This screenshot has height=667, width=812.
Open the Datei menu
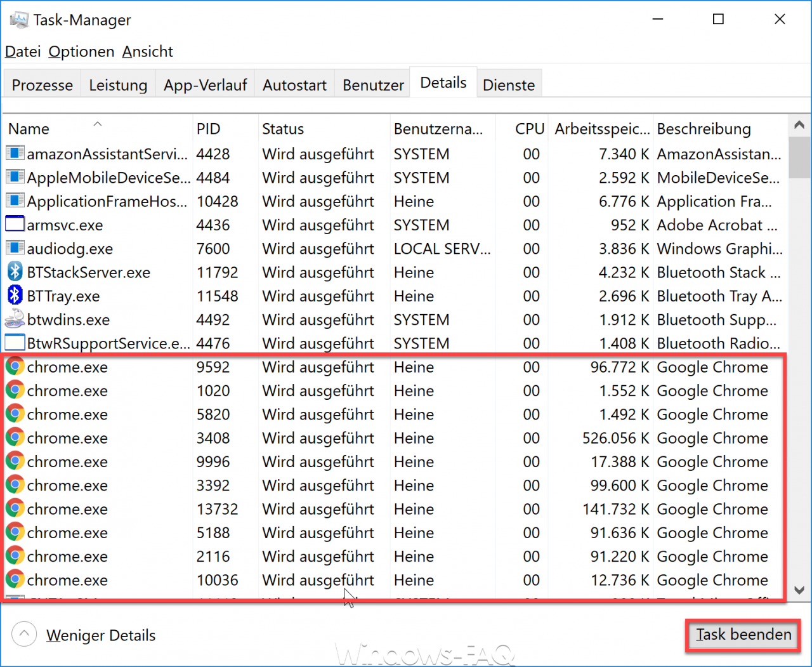pyautogui.click(x=23, y=51)
